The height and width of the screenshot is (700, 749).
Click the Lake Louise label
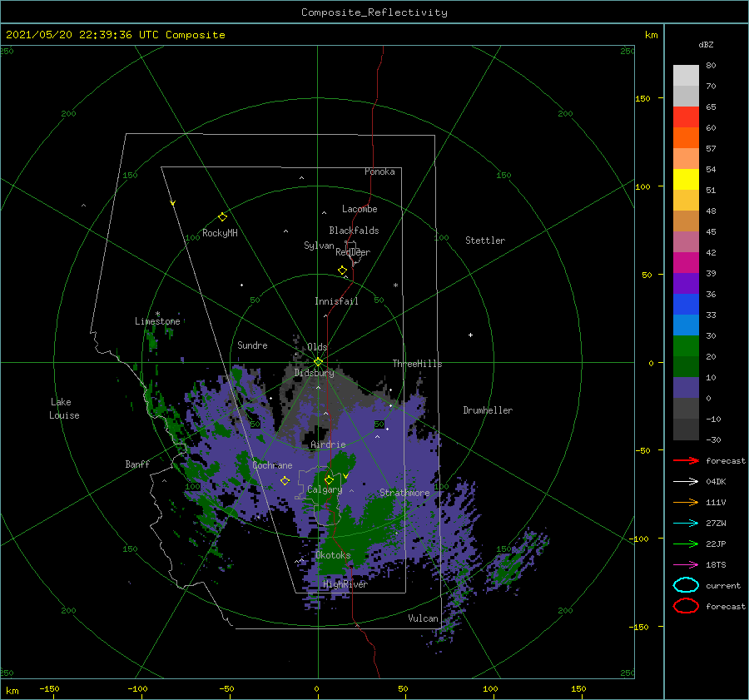point(64,409)
